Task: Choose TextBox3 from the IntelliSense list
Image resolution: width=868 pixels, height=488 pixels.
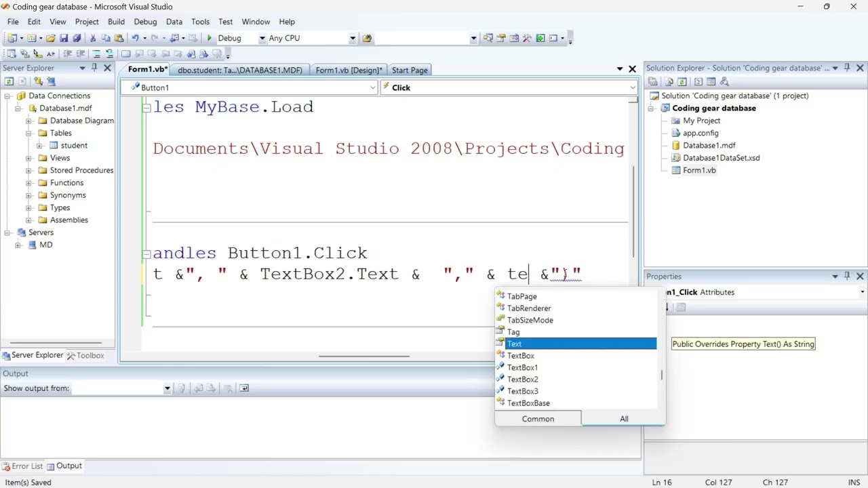Action: pyautogui.click(x=522, y=391)
